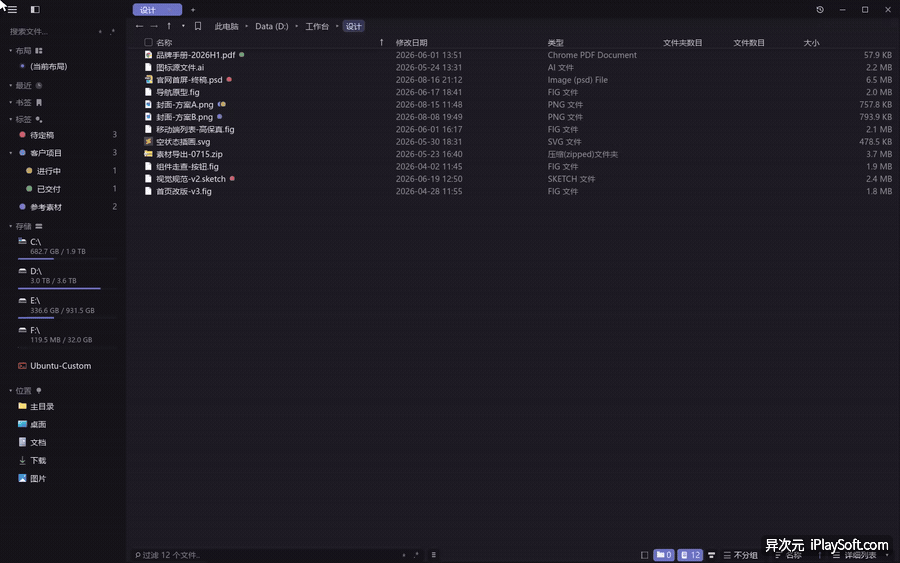Select file 官网首屏-终稿.psd
Viewport: 900px width, 563px height.
click(189, 80)
